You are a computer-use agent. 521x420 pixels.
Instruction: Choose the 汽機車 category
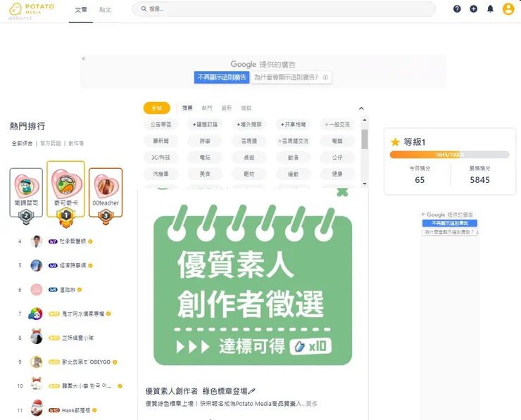161,174
